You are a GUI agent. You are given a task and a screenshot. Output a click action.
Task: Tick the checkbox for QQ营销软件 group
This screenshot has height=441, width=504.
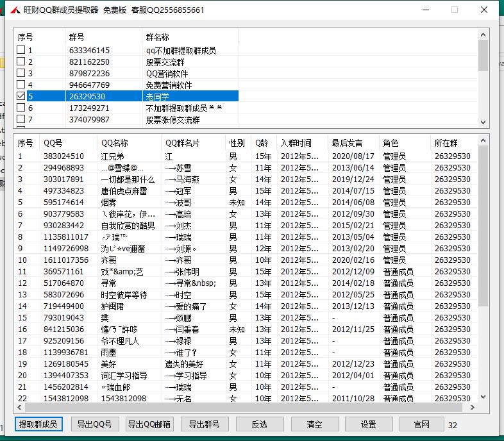click(x=21, y=73)
